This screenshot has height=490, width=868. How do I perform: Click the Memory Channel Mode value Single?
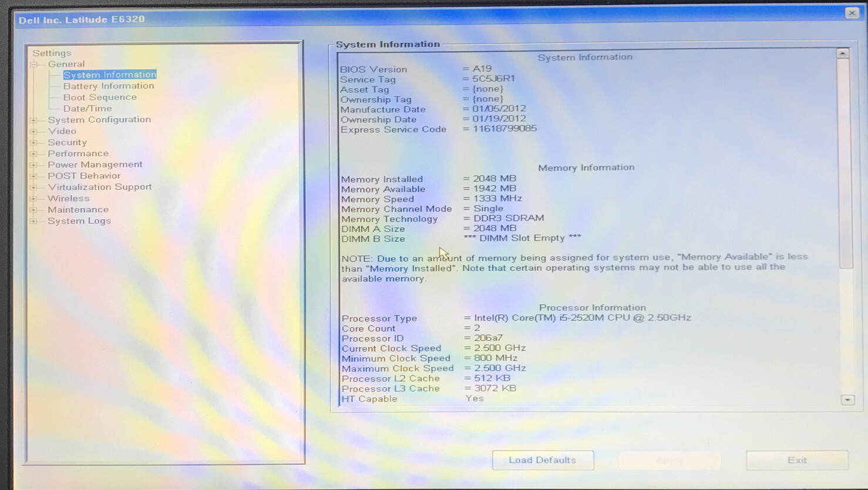(x=488, y=209)
